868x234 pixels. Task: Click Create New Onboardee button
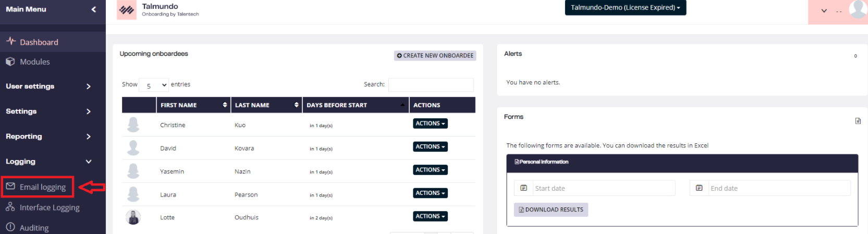(435, 56)
